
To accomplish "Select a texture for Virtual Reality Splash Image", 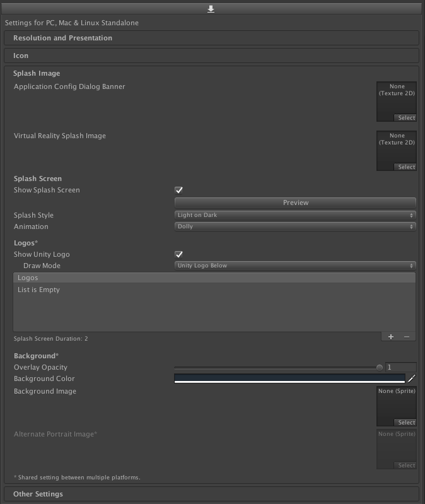I will 405,167.
